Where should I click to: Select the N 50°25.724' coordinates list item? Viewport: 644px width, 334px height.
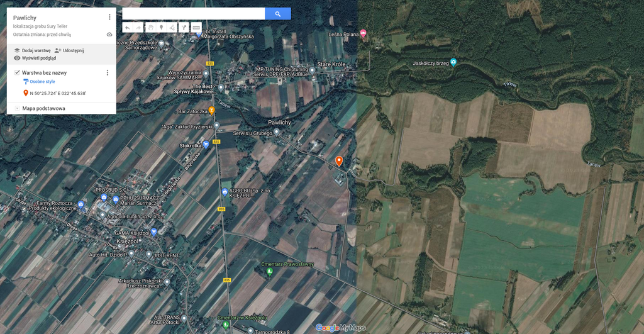point(58,93)
